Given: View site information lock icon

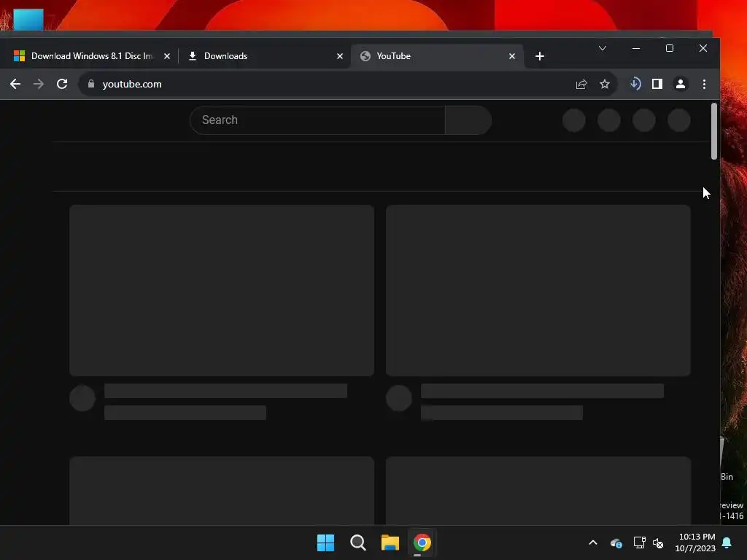Looking at the screenshot, I should [91, 84].
